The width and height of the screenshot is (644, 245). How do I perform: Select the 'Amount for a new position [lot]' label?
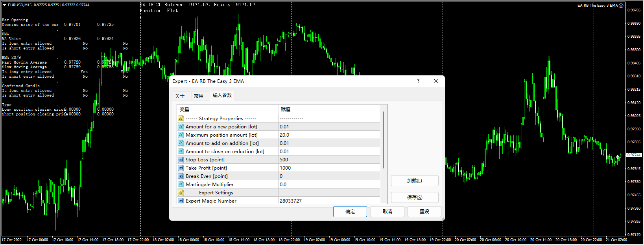click(x=221, y=127)
